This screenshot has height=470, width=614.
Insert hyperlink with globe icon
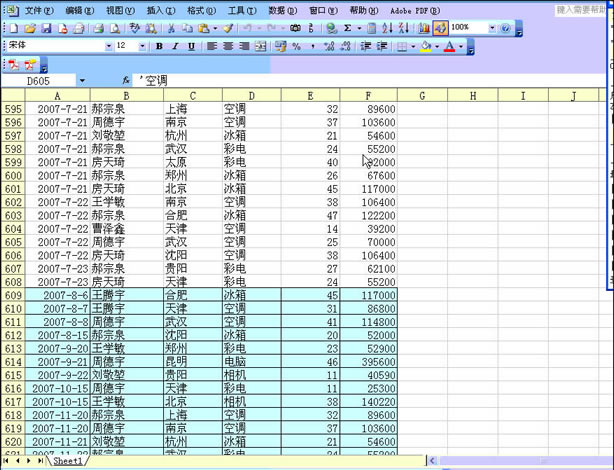(x=331, y=28)
